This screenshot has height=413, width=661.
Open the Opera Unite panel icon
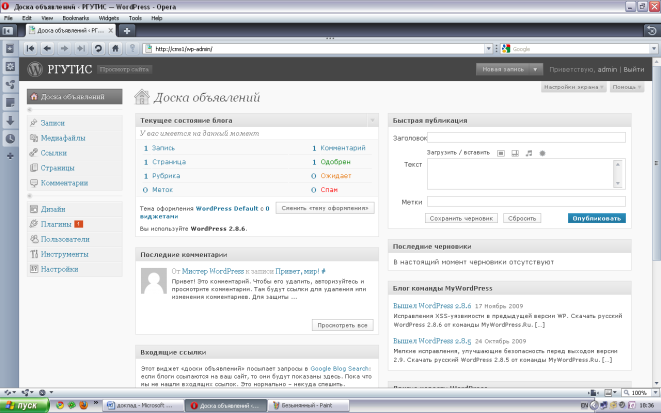[10, 85]
